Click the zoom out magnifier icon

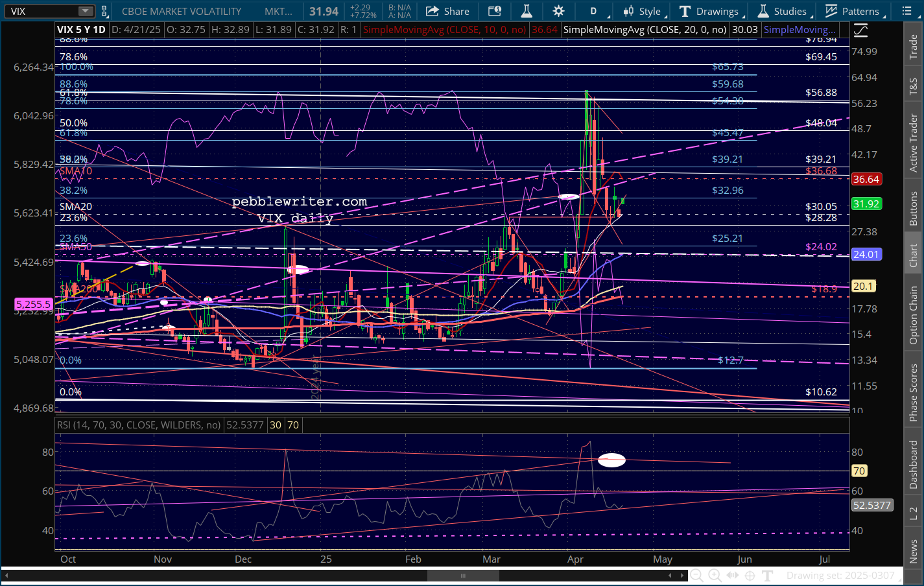pyautogui.click(x=696, y=576)
